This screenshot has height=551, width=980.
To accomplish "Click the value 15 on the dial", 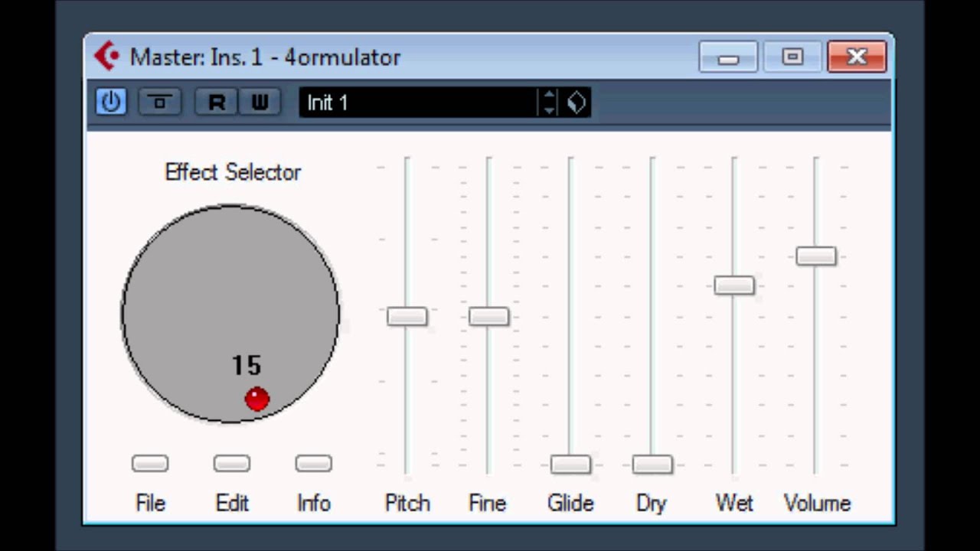I will tap(247, 366).
